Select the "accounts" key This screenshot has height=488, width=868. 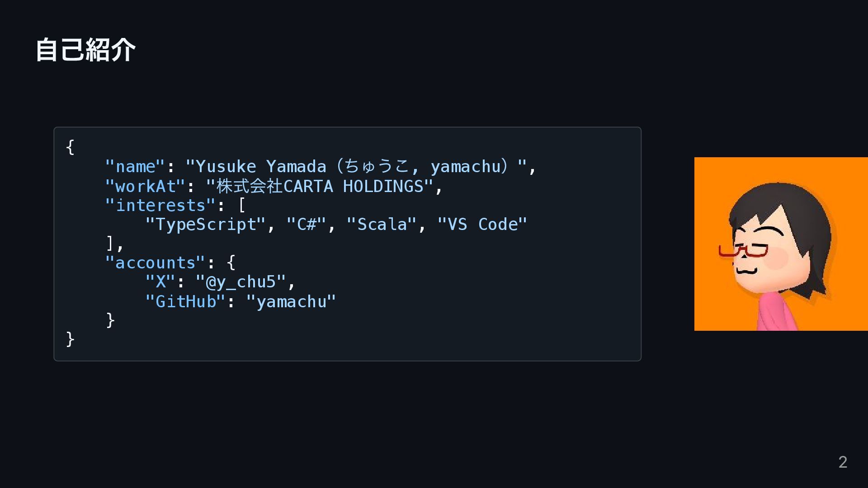pos(155,263)
